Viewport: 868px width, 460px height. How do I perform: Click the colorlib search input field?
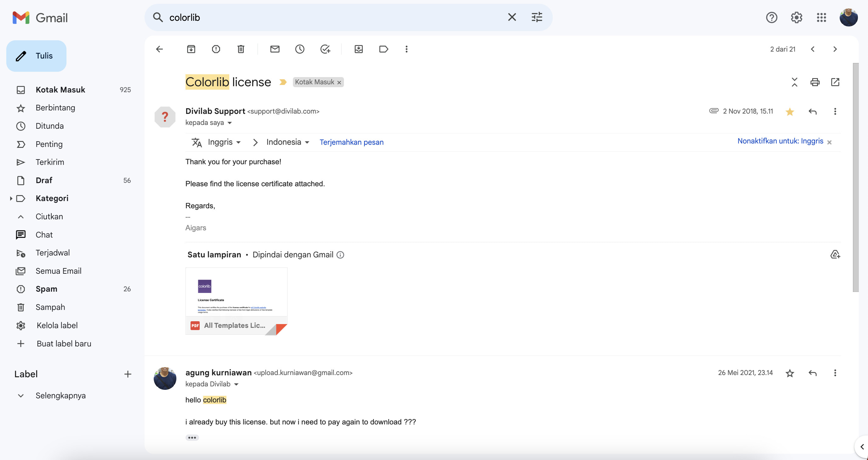pyautogui.click(x=334, y=18)
